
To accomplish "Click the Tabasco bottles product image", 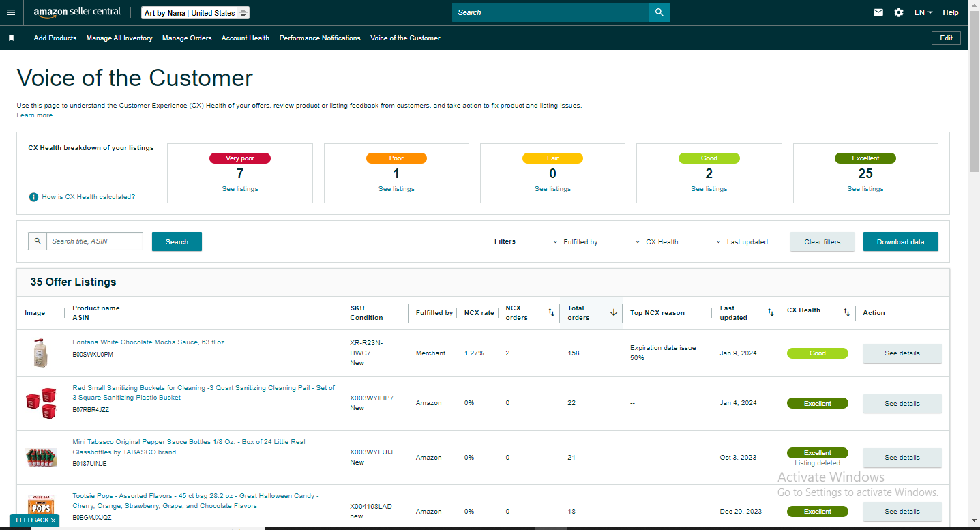I will point(41,457).
